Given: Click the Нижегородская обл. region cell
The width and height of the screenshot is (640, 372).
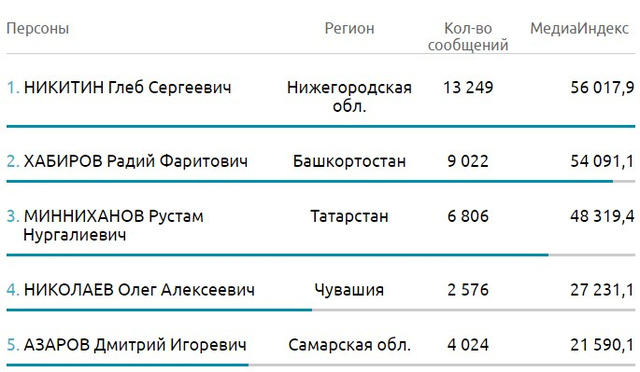Looking at the screenshot, I should pyautogui.click(x=349, y=97).
